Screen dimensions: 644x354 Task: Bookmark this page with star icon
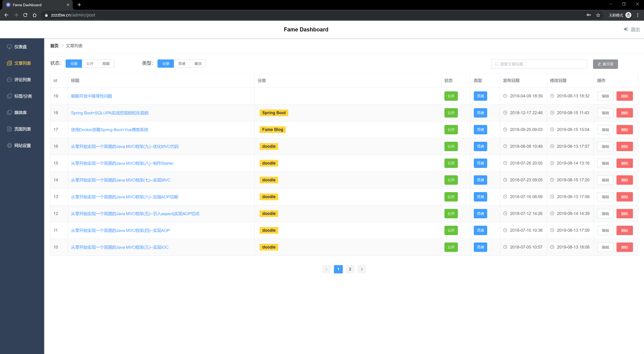pos(598,15)
